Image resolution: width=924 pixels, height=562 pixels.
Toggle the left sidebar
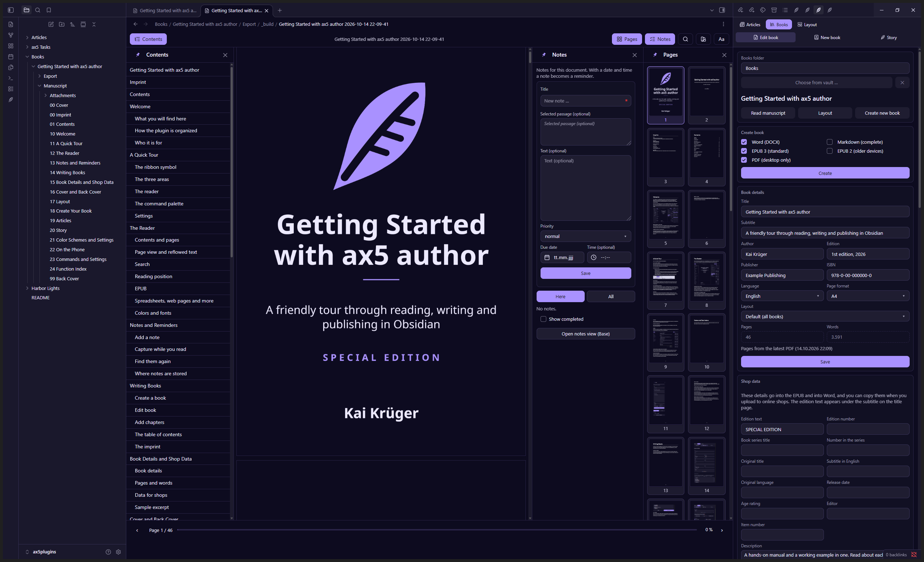(11, 10)
